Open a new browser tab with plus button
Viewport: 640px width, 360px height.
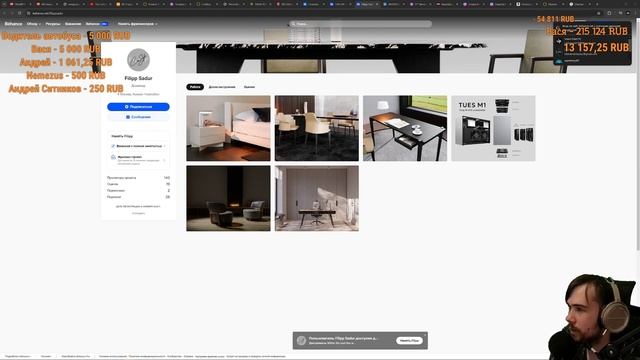[x=597, y=4]
